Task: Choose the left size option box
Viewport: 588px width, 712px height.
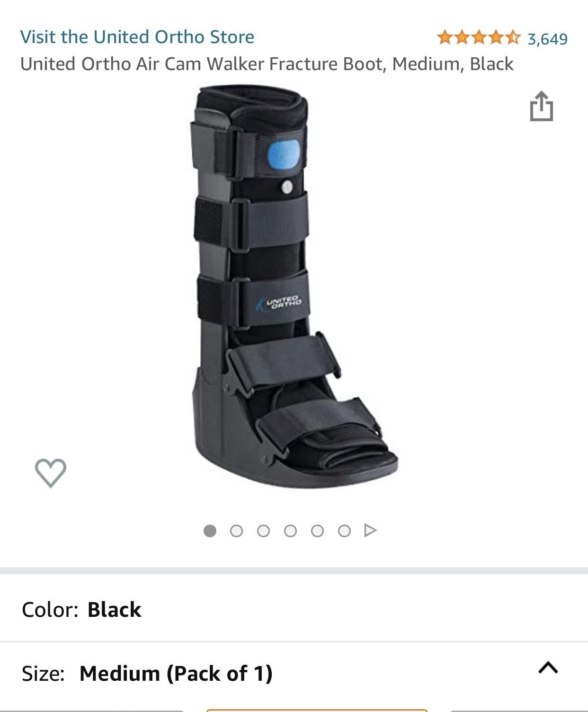Action: pos(91,711)
